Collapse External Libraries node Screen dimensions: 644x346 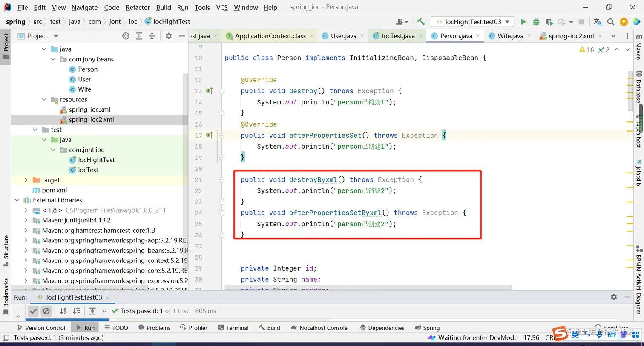click(x=17, y=200)
